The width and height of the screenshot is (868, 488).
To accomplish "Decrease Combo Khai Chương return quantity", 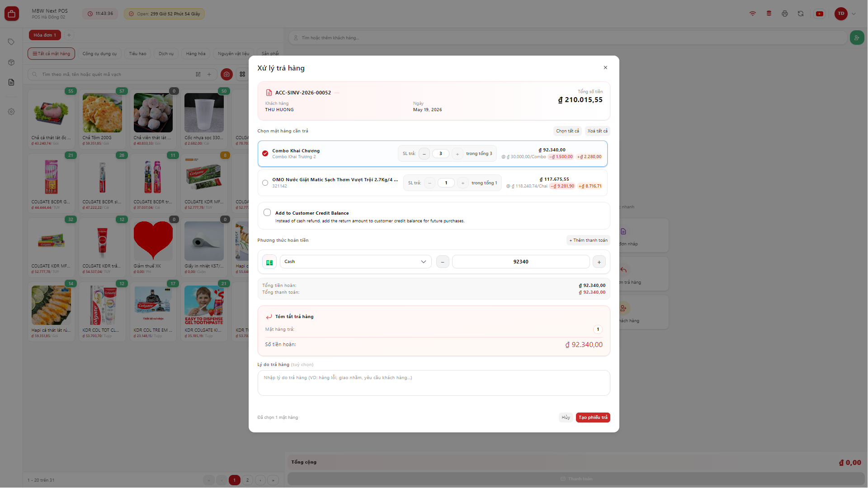I will (424, 154).
